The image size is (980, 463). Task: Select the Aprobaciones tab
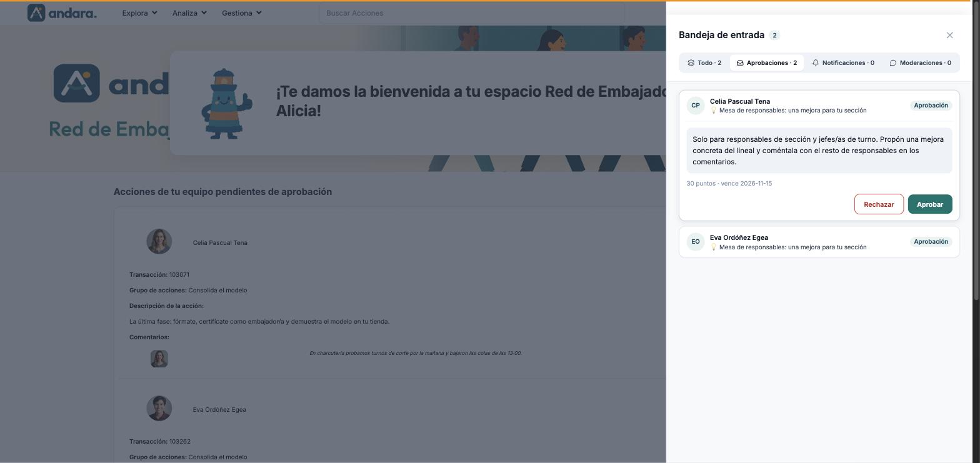pyautogui.click(x=767, y=62)
